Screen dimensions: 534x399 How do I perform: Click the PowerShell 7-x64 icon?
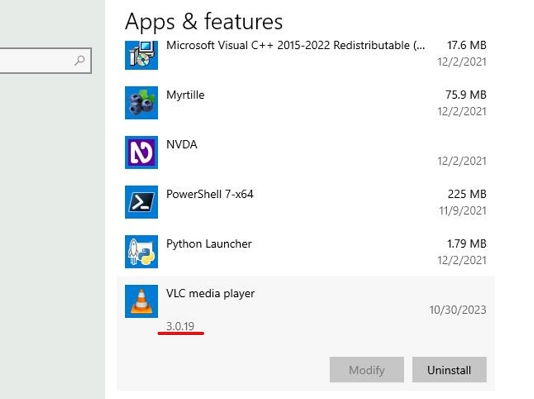(141, 202)
